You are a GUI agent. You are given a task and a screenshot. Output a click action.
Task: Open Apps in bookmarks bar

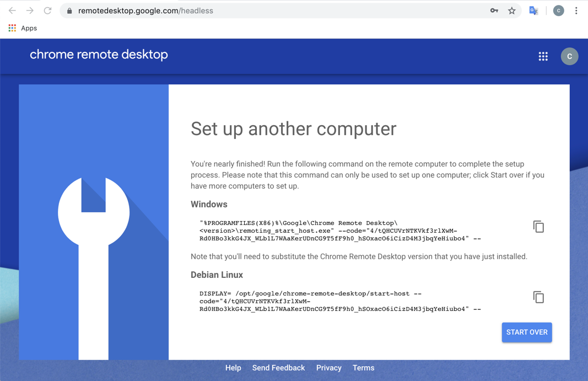click(23, 28)
